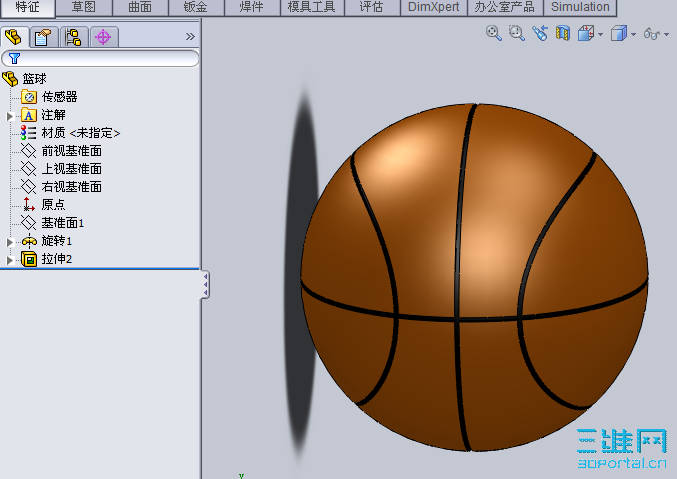Click the Zoom to Area icon

[x=516, y=33]
